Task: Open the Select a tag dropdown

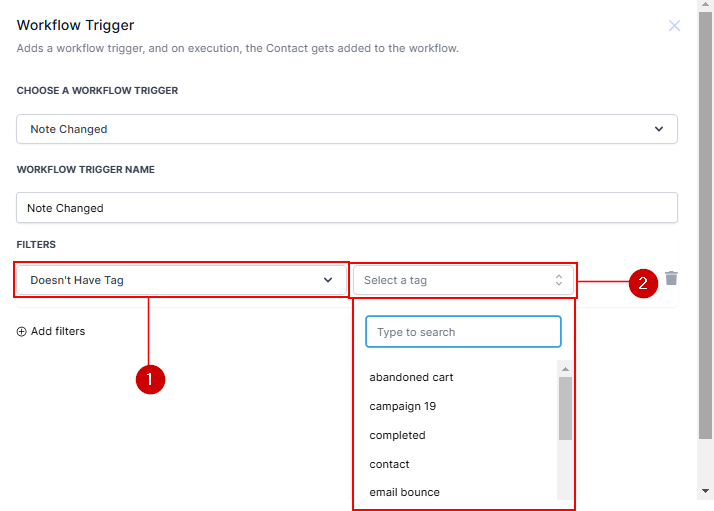Action: (463, 280)
